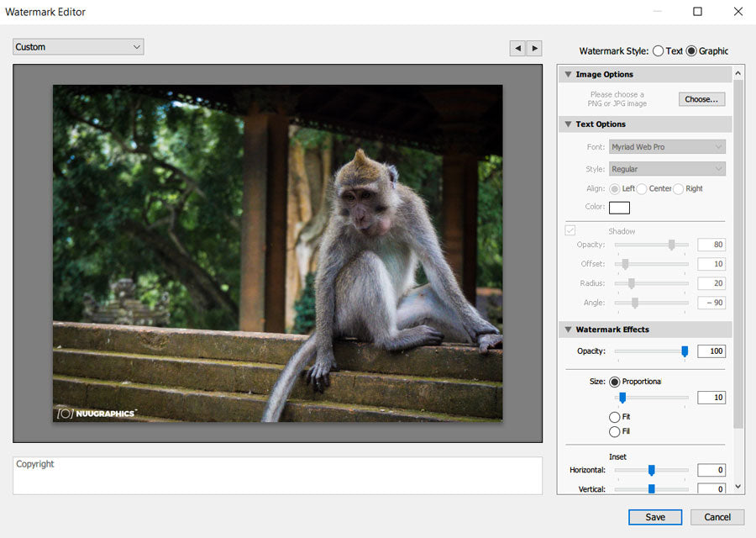Show the next photo with right arrow
The image size is (756, 538).
(534, 48)
